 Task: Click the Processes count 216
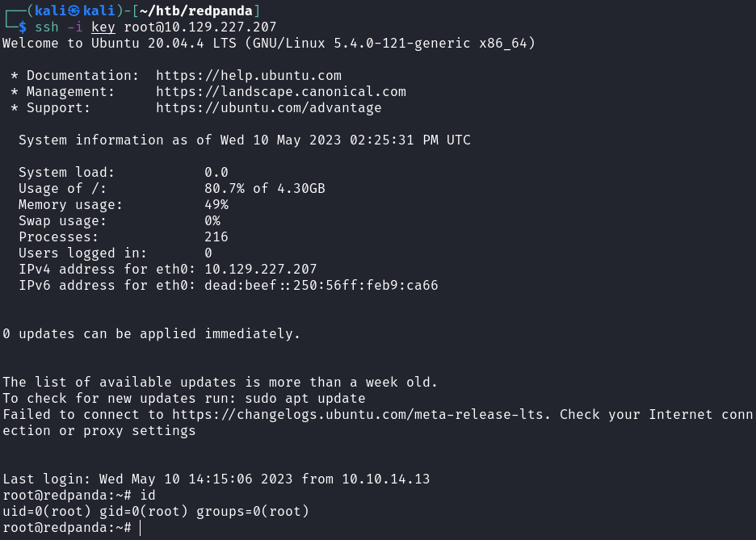tap(216, 237)
